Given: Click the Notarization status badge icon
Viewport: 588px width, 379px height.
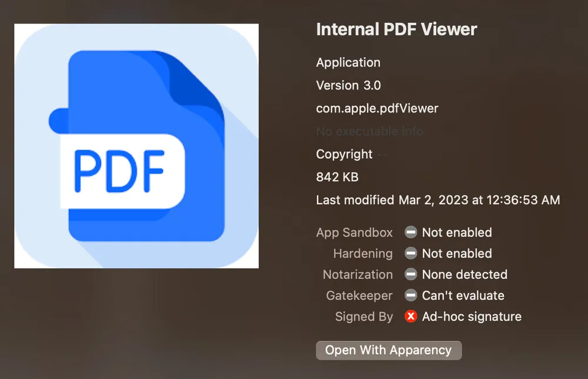Looking at the screenshot, I should point(410,274).
